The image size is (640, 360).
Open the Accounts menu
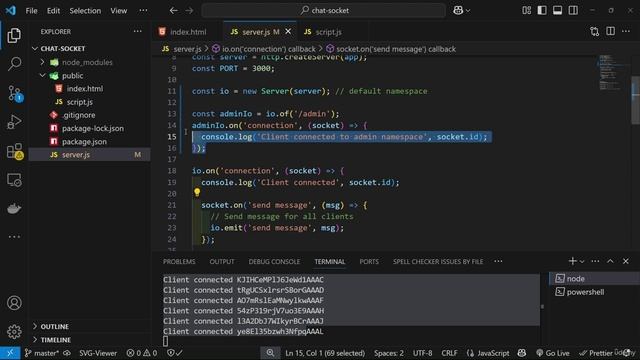click(14, 303)
